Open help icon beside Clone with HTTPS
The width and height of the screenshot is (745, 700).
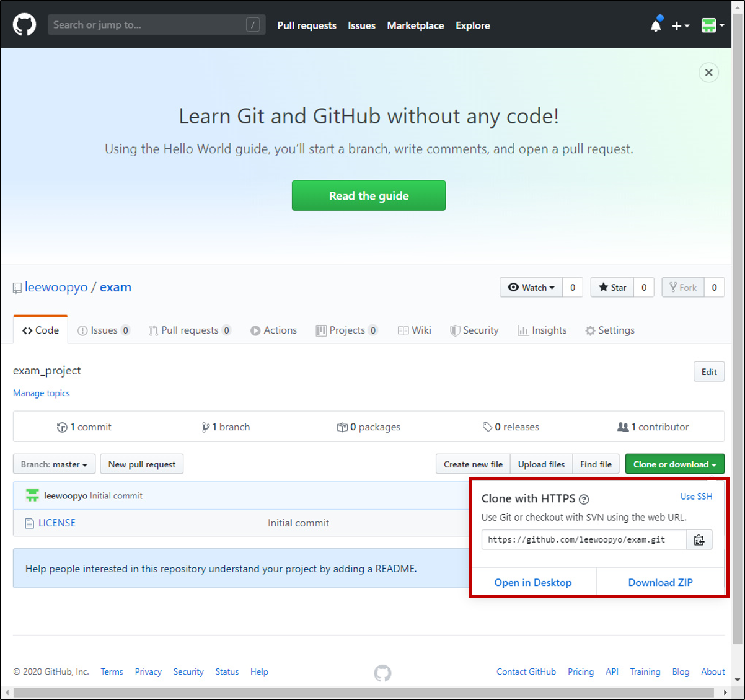(x=584, y=499)
